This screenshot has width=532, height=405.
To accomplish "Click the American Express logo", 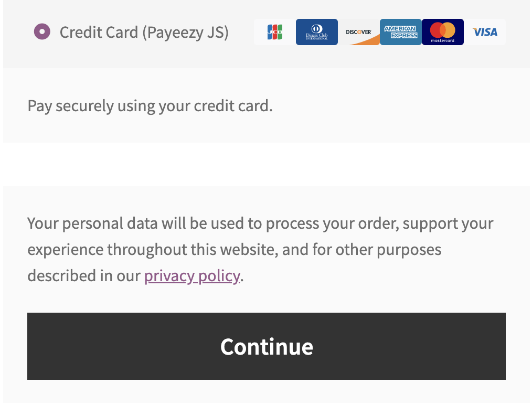I will (x=400, y=32).
